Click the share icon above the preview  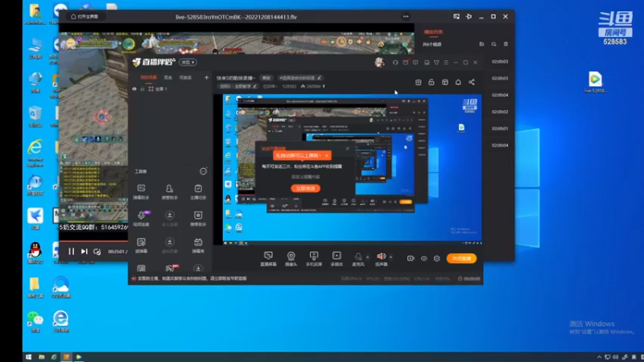(472, 82)
